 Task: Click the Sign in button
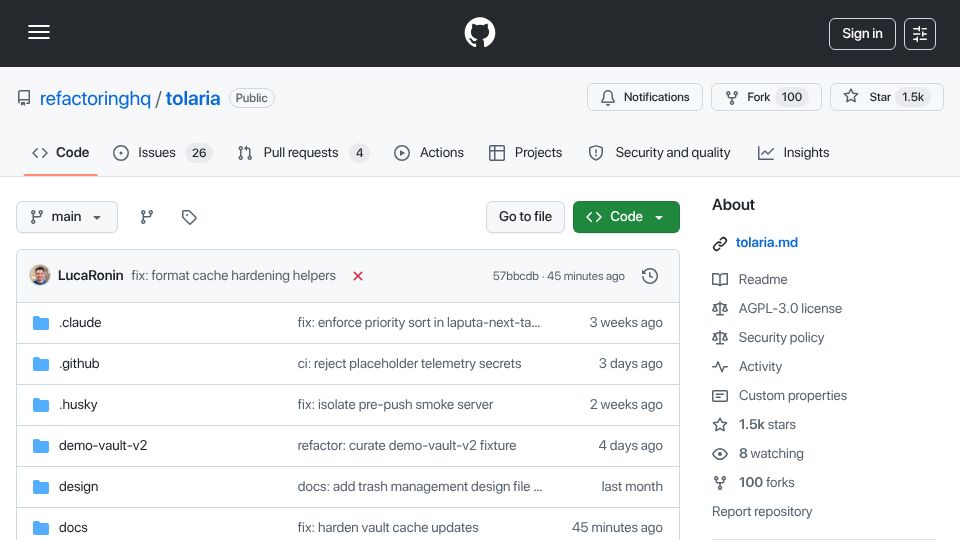click(862, 34)
